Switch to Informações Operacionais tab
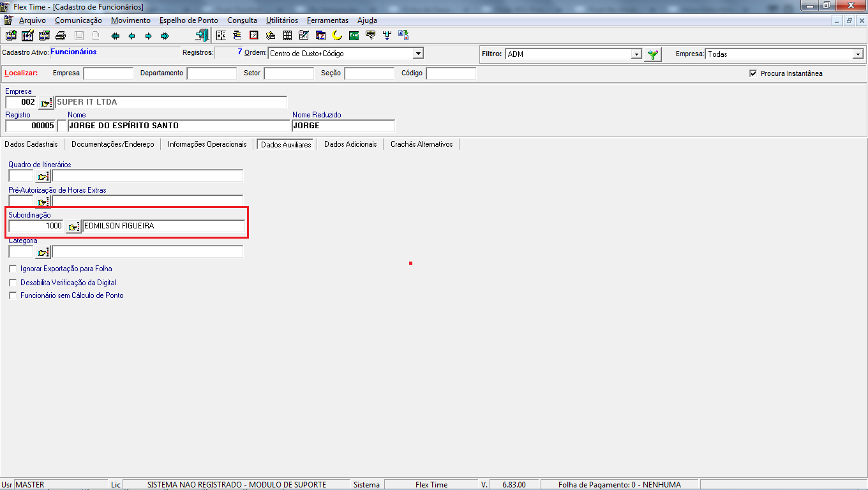 tap(207, 144)
